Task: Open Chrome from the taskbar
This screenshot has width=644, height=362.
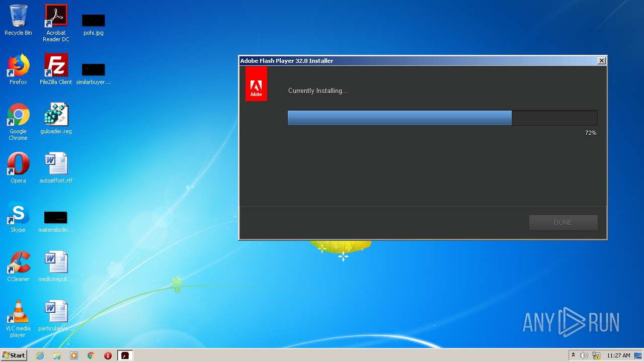Action: click(x=91, y=355)
